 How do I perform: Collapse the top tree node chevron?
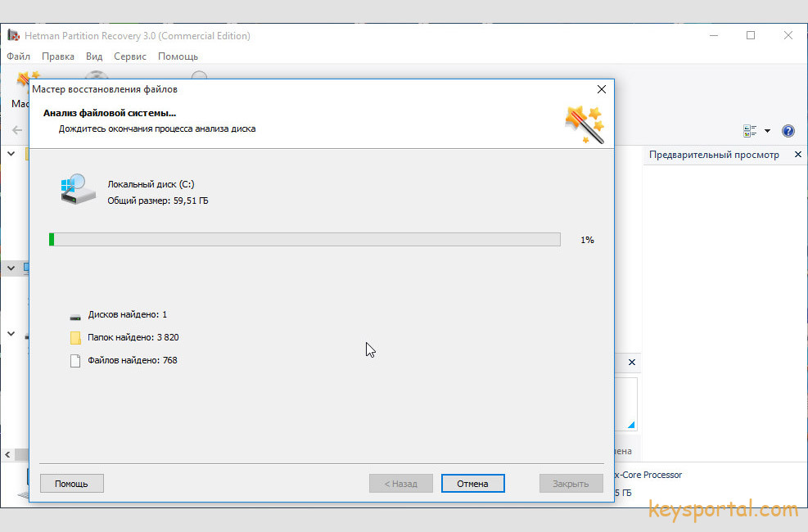point(12,153)
